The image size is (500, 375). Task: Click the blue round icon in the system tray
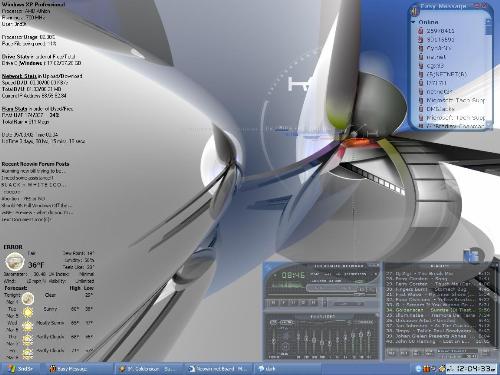click(419, 368)
